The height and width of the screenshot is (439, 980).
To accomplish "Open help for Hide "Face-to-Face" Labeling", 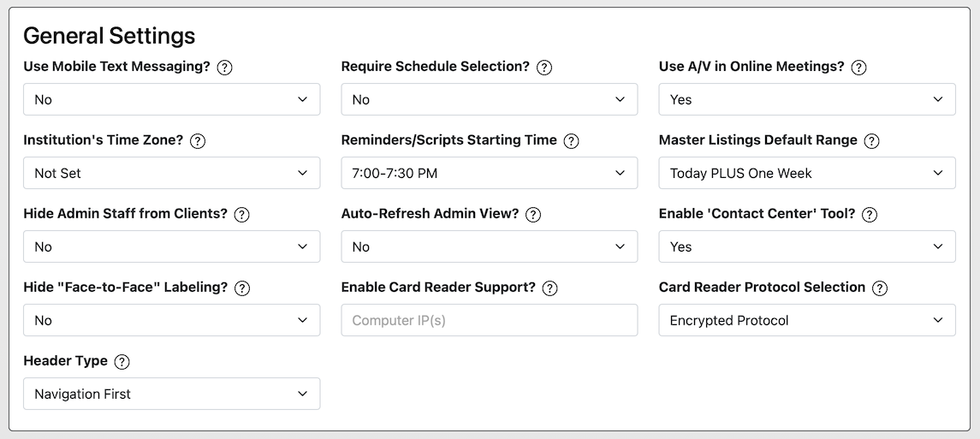I will click(242, 288).
